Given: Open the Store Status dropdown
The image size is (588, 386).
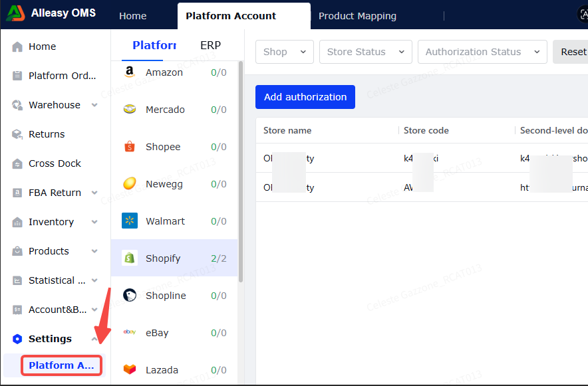Looking at the screenshot, I should [366, 52].
